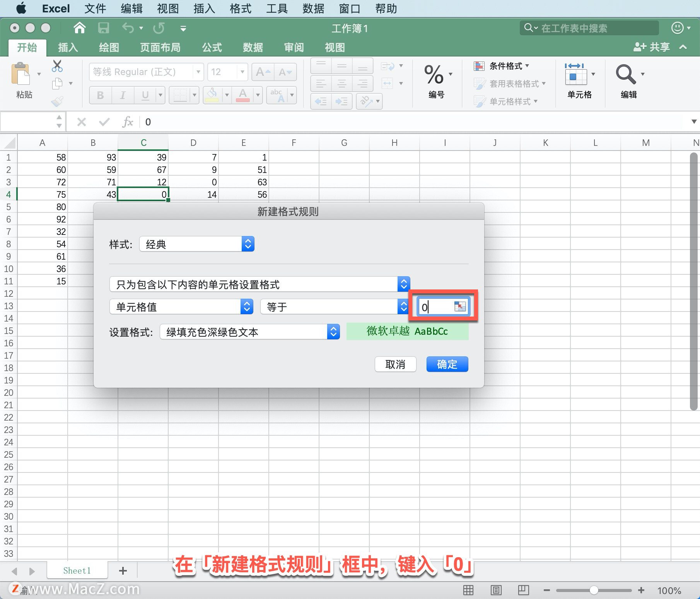Click the Redo arrow icon

(159, 28)
